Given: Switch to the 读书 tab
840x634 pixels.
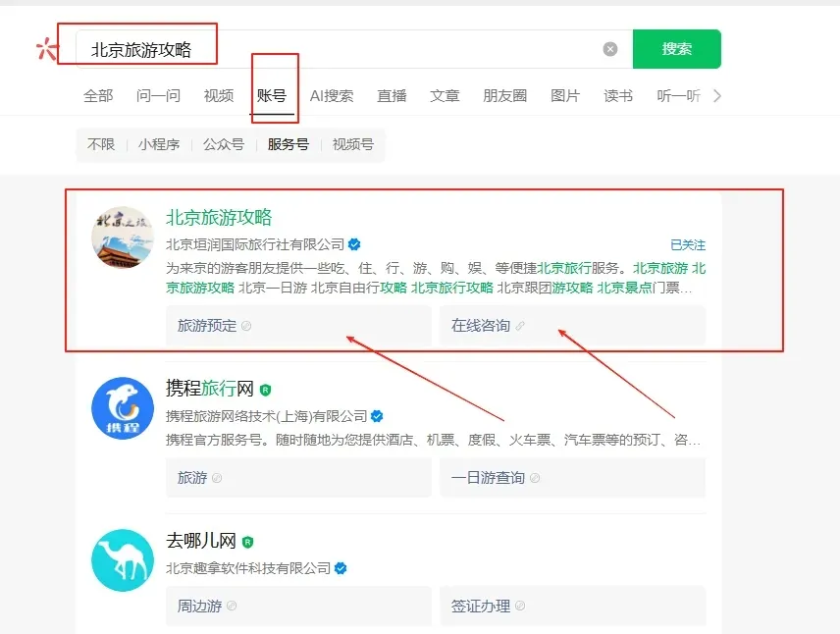Looking at the screenshot, I should coord(618,96).
